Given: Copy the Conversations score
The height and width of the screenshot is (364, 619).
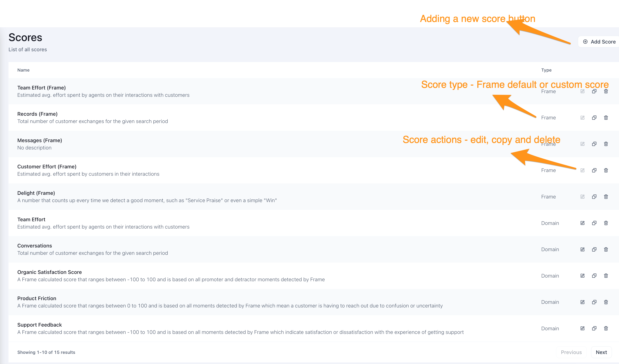Looking at the screenshot, I should coord(594,249).
